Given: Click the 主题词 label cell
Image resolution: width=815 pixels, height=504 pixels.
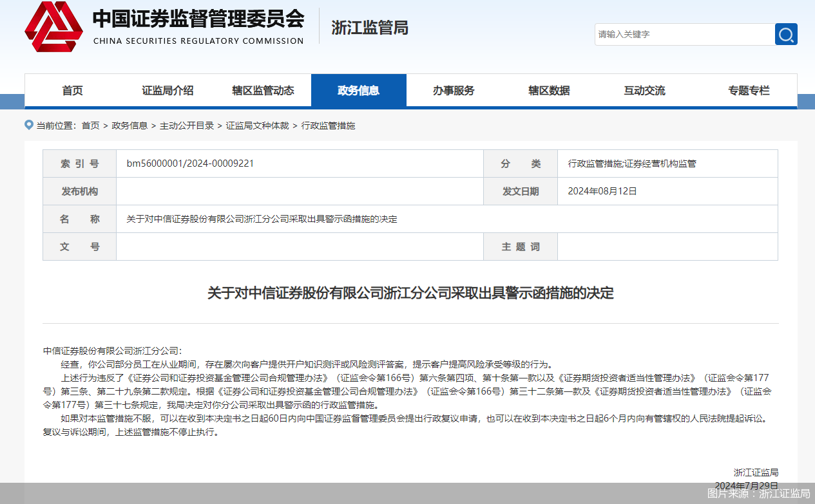Looking at the screenshot, I should 521,247.
